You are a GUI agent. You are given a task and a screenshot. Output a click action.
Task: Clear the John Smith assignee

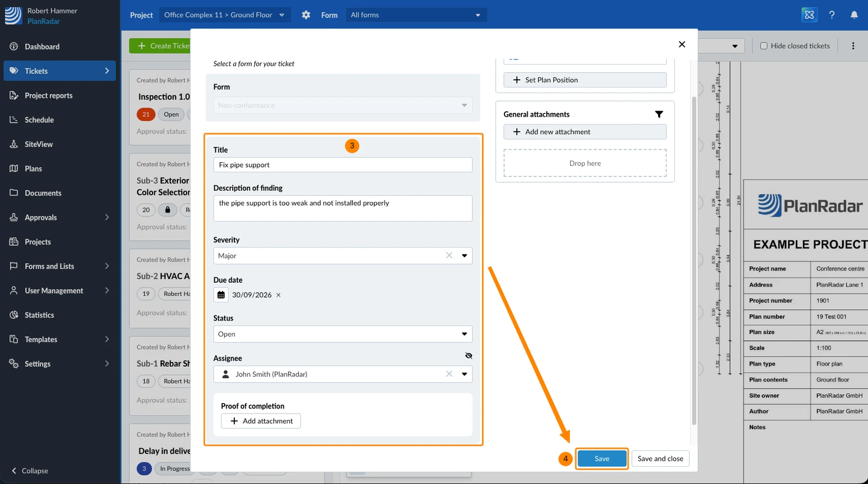[449, 374]
